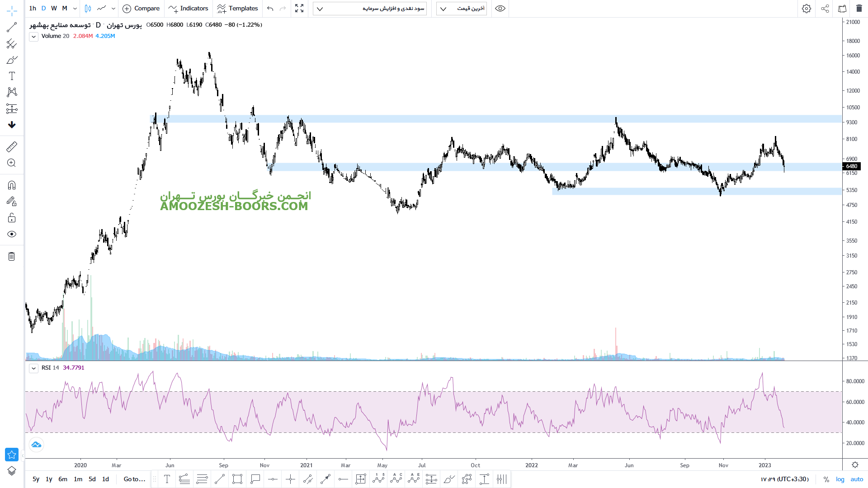Select the text annotation tool
868x488 pixels.
pos(12,76)
